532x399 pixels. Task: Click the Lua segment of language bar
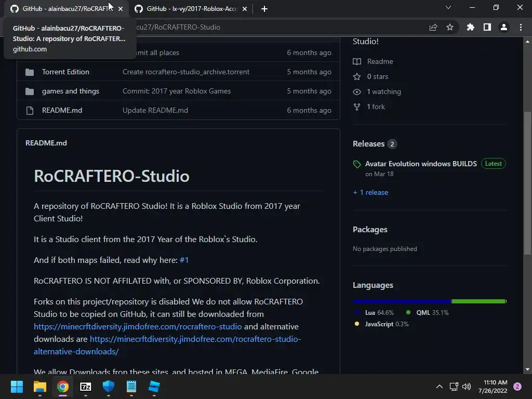(402, 301)
